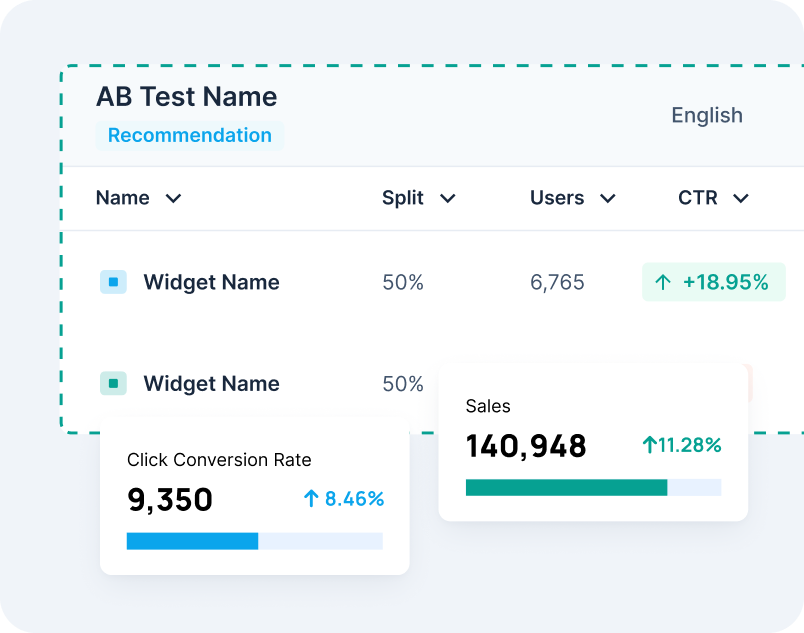804x633 pixels.
Task: Click the blue Click Conversion Rate progress bar
Action: [x=193, y=541]
